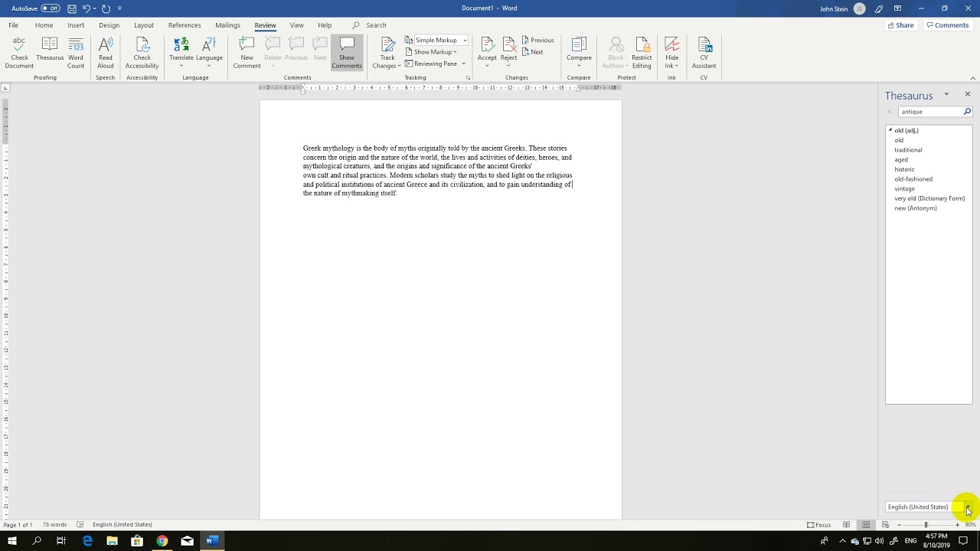Image resolution: width=980 pixels, height=551 pixels.
Task: Select synonym 'traditional'
Action: [x=908, y=150]
